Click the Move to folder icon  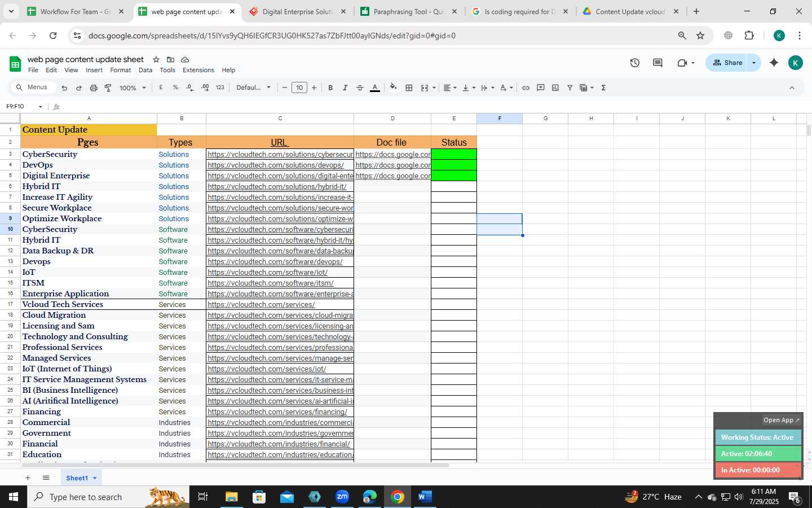point(170,59)
